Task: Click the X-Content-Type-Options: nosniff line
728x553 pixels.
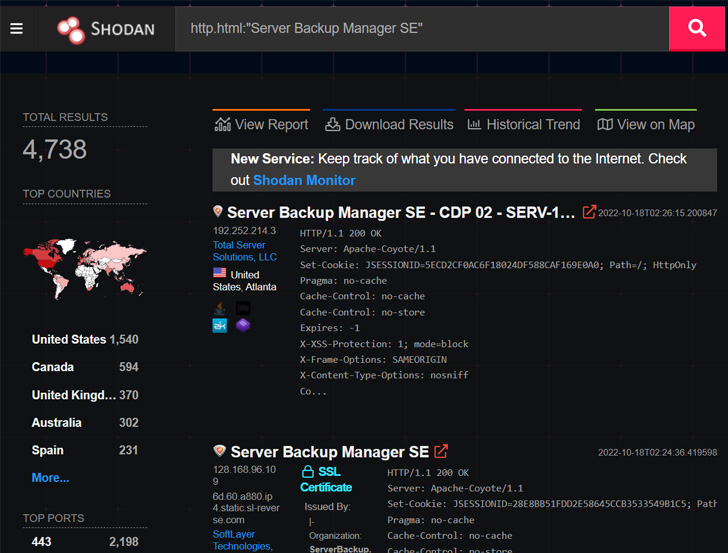Action: (x=384, y=375)
